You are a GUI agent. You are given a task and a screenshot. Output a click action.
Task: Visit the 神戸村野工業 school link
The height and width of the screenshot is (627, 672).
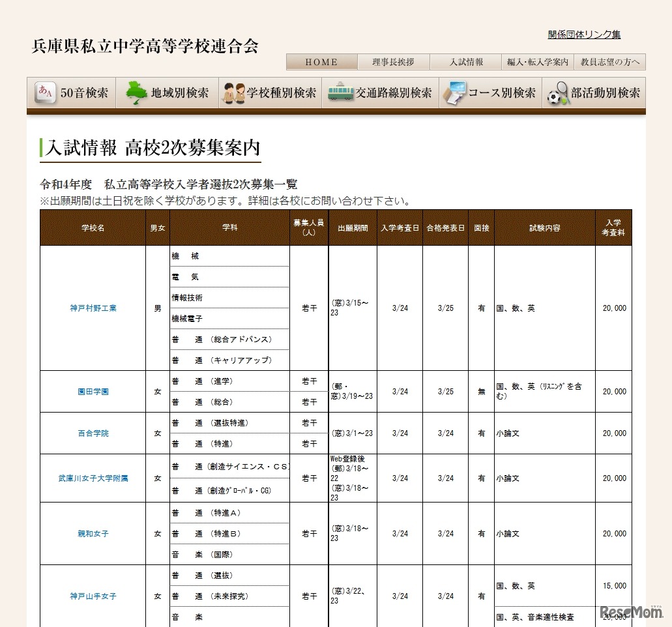point(92,308)
